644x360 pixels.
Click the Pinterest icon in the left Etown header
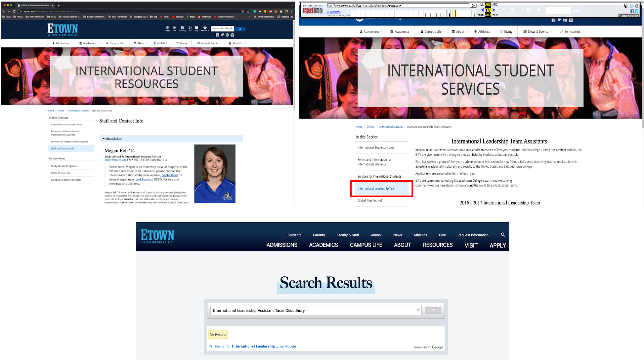(x=227, y=35)
